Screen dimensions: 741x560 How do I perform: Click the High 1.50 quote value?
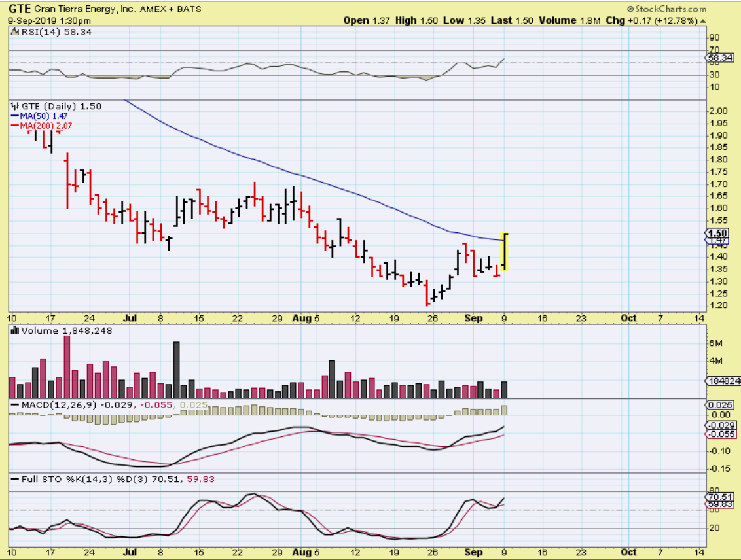click(x=417, y=20)
